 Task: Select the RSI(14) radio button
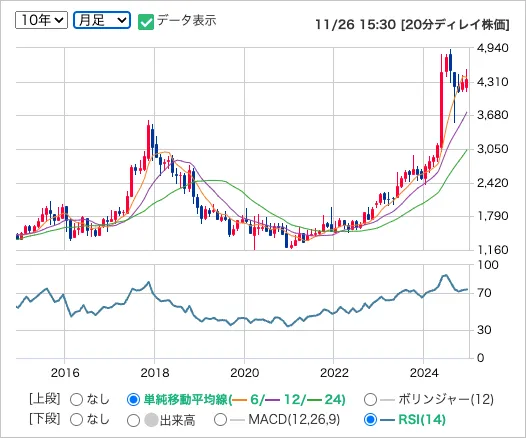370,420
